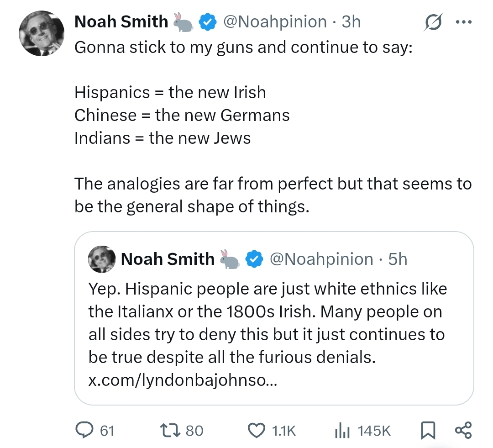Image resolution: width=493 pixels, height=448 pixels.
Task: Open the small avatar in quoted tweet
Action: (101, 259)
